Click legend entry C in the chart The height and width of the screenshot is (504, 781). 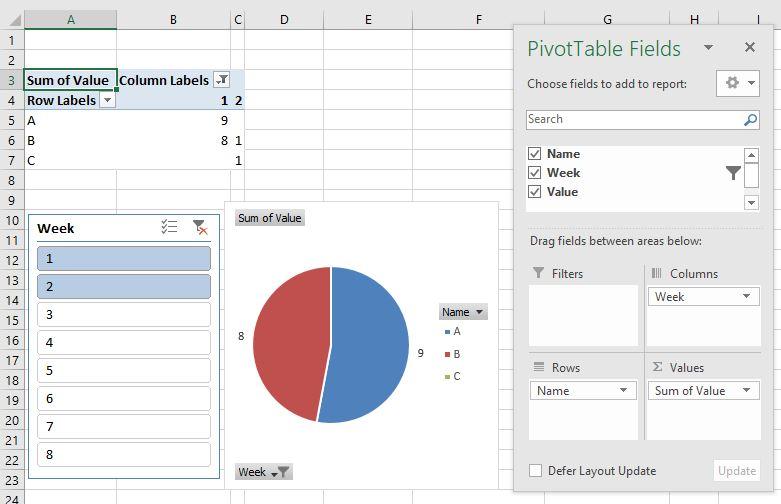tap(453, 376)
